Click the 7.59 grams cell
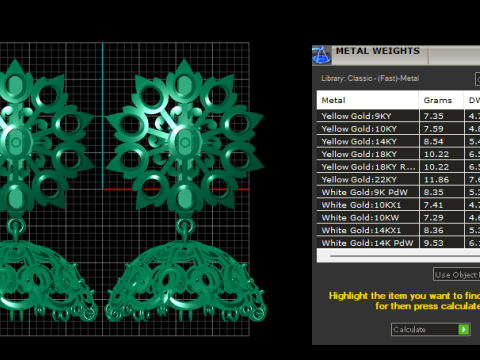480x360 pixels. [441, 129]
